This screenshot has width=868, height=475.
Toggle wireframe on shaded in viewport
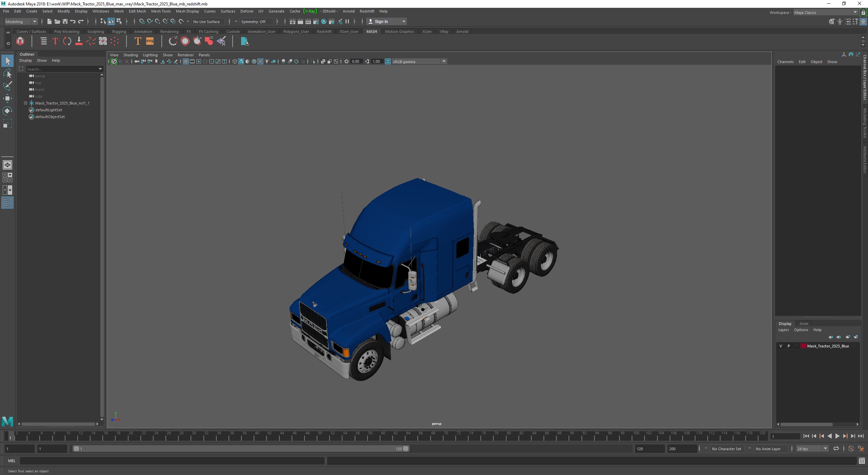[x=254, y=61]
